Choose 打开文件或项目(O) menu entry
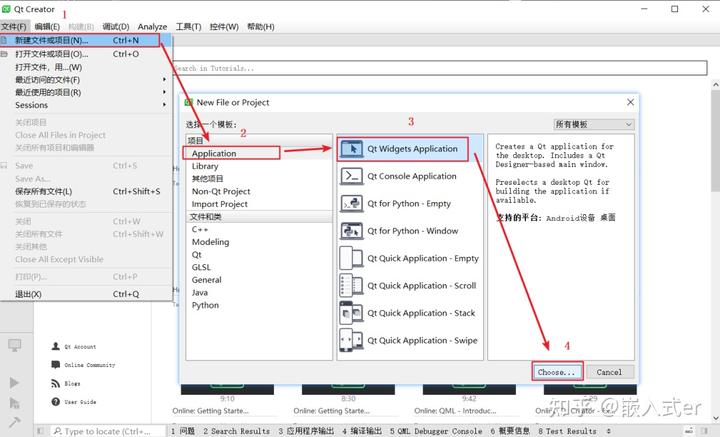 pyautogui.click(x=86, y=54)
